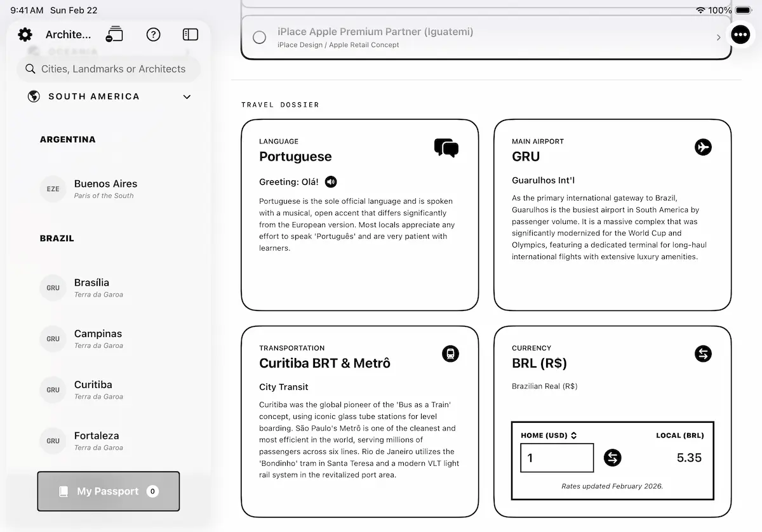This screenshot has width=762, height=532.
Task: Click the Portuguese language heading
Action: coord(295,157)
